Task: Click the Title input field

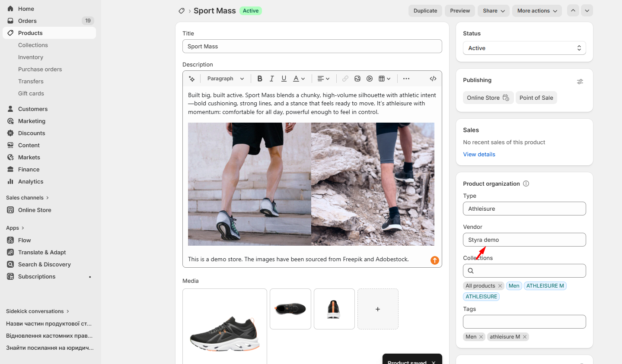Action: pos(312,46)
